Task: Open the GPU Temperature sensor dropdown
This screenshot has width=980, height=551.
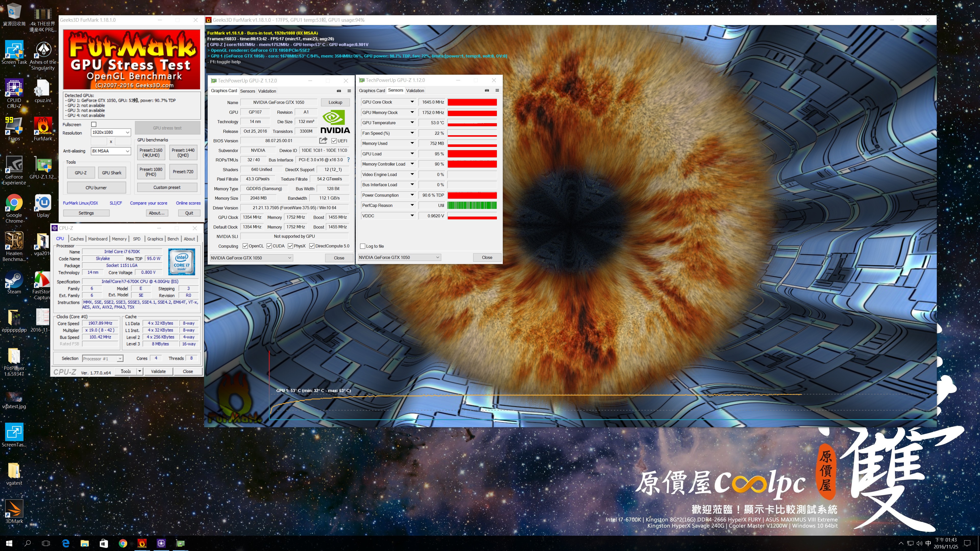Action: [x=412, y=122]
